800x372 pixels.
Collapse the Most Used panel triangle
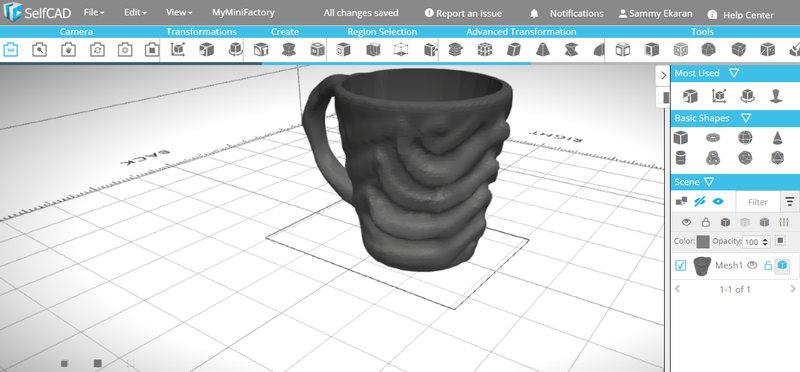(x=734, y=73)
